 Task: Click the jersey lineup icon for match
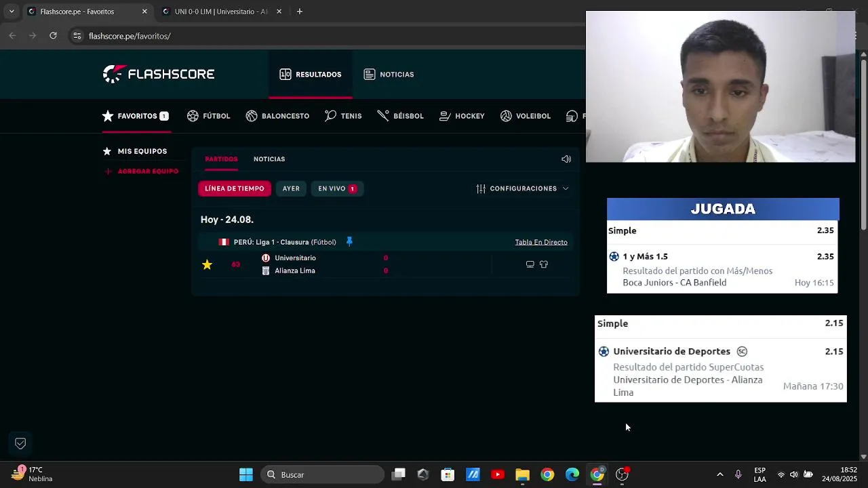[x=544, y=264]
